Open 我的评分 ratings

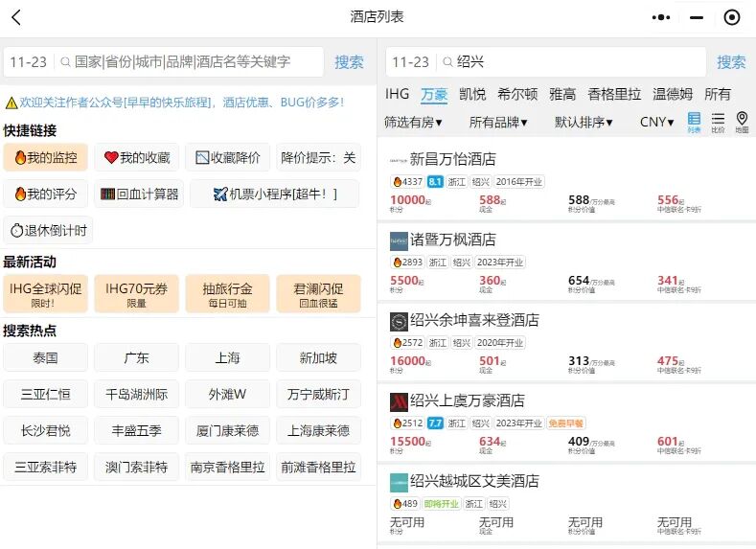[x=46, y=194]
